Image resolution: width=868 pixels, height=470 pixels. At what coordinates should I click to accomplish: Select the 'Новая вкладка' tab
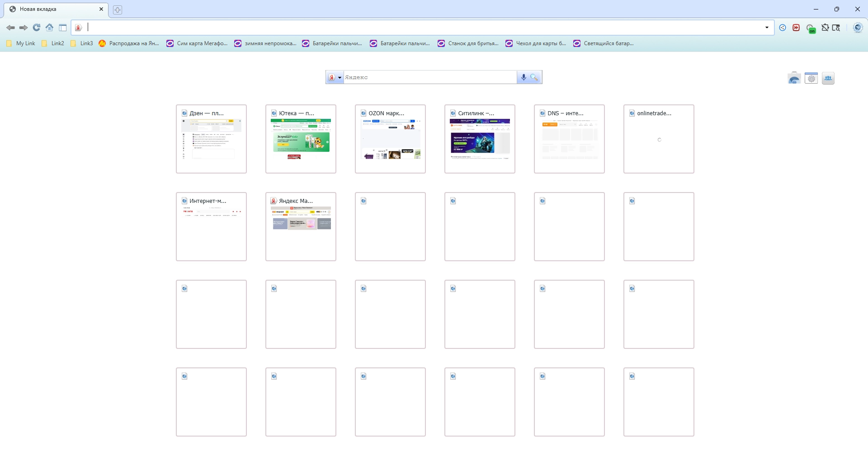pyautogui.click(x=56, y=9)
